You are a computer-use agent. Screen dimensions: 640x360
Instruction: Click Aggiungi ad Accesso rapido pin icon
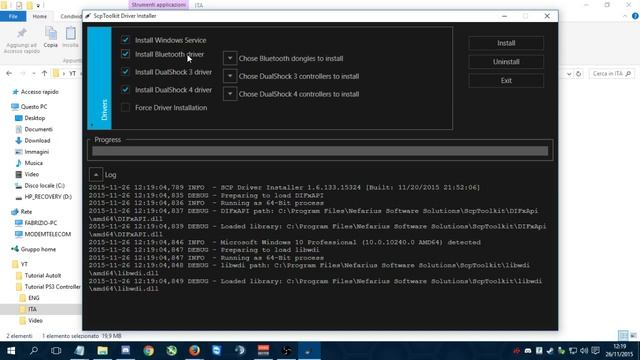coord(22,40)
